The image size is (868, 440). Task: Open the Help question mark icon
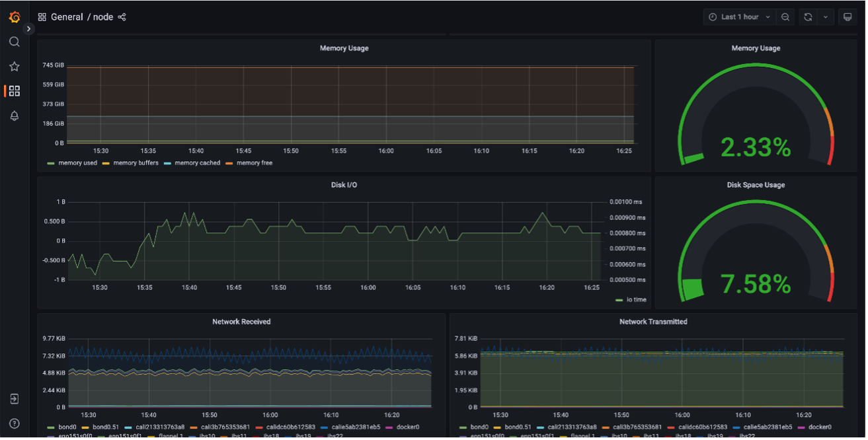click(14, 423)
